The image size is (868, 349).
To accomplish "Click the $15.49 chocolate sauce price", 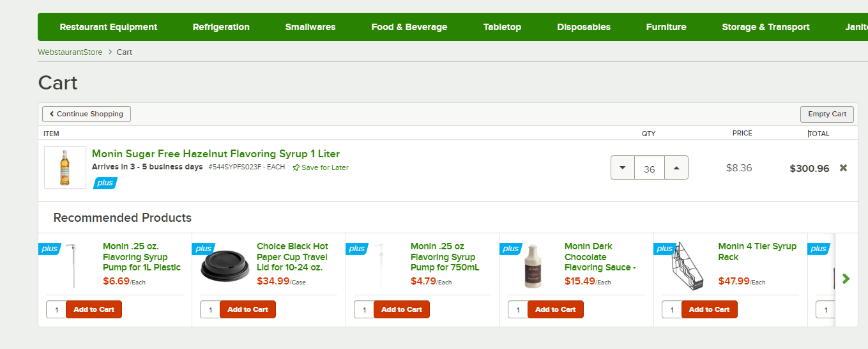I will point(580,281).
